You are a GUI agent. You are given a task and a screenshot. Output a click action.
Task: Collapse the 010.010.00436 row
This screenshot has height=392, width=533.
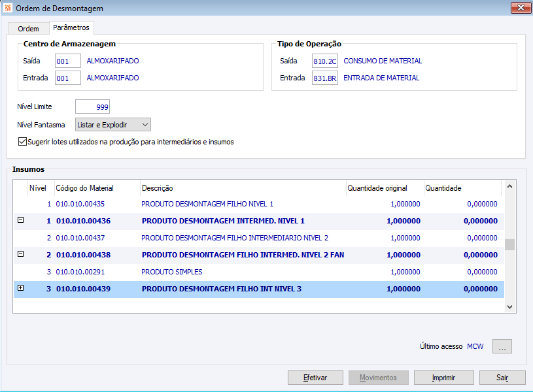click(21, 220)
